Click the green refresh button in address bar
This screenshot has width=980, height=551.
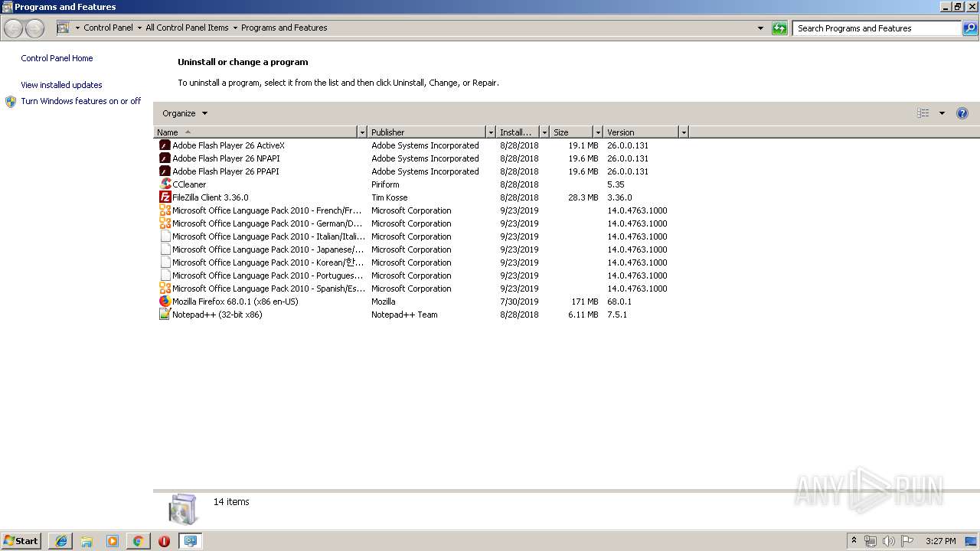coord(779,28)
